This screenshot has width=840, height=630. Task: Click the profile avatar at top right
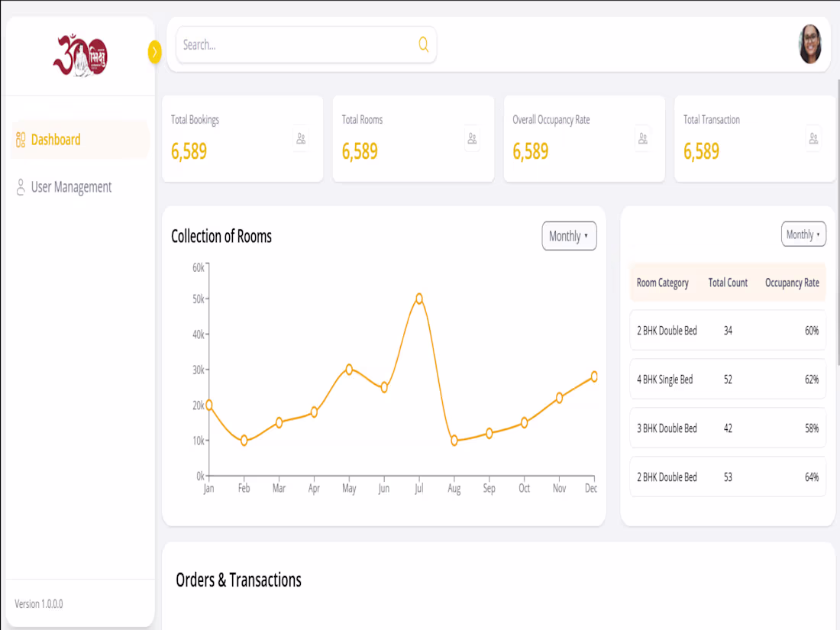[x=809, y=44]
